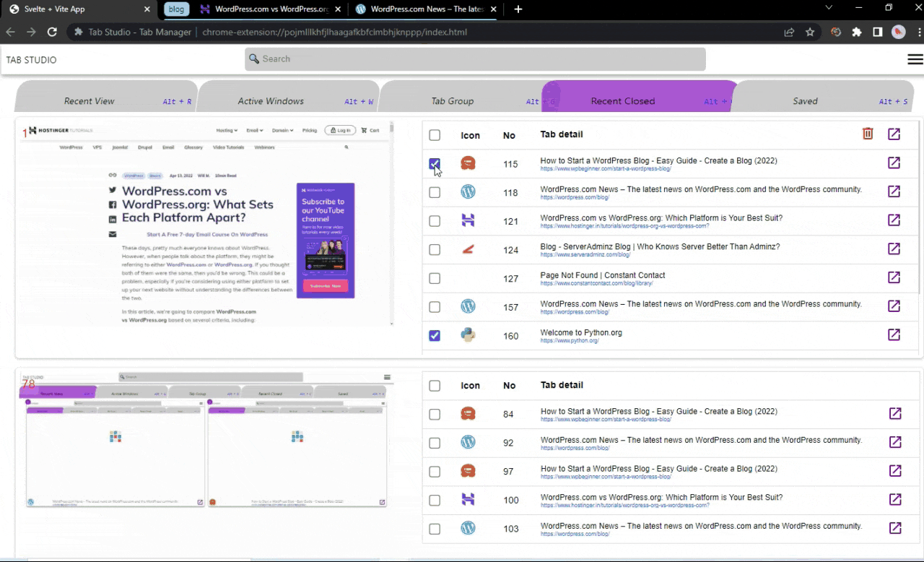
Task: Open tab 92 via external link icon
Action: click(895, 442)
